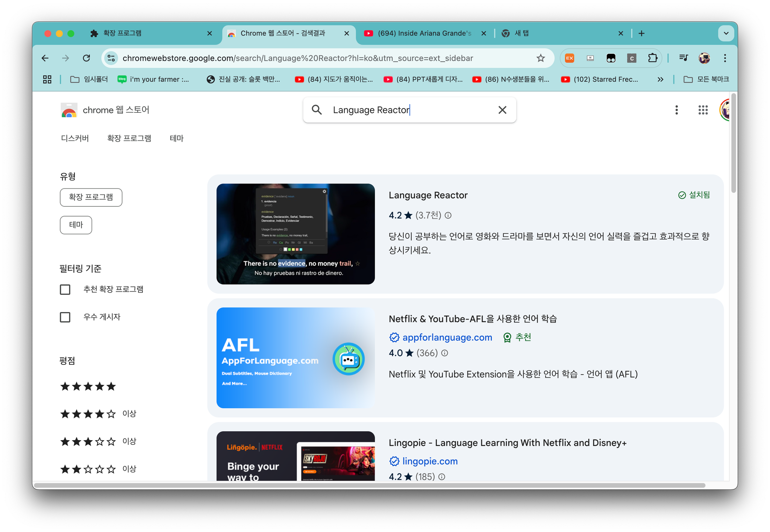Toggle the 추천 확장 프로그램 checkbox
Screen dimensions: 770x532
65,289
